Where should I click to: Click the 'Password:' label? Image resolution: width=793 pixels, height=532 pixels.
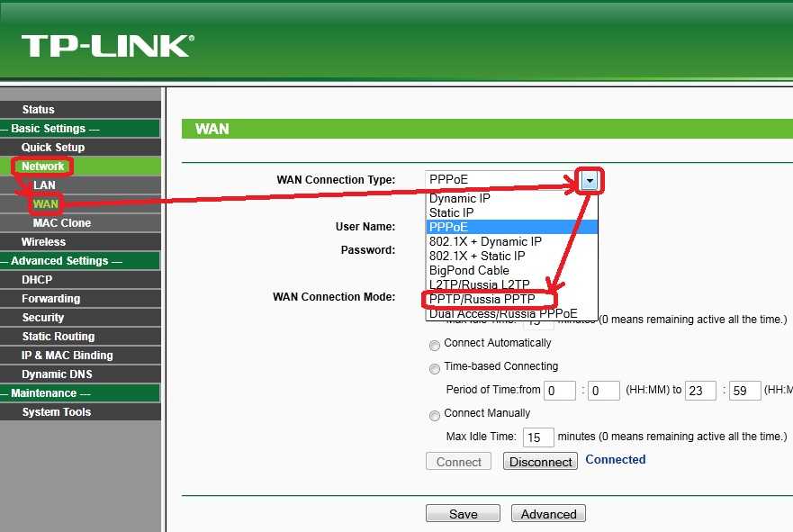tap(367, 250)
